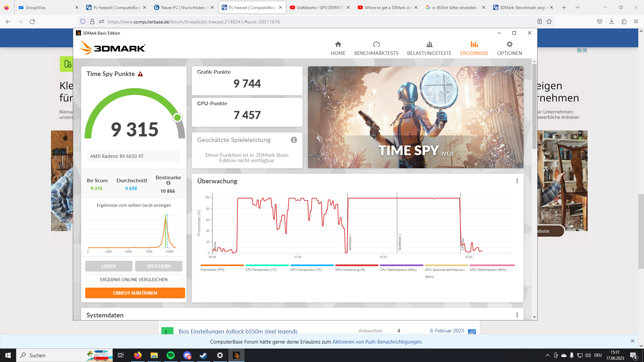Open Spotify from the taskbar
Screen dimensions: 644x362
click(170, 355)
